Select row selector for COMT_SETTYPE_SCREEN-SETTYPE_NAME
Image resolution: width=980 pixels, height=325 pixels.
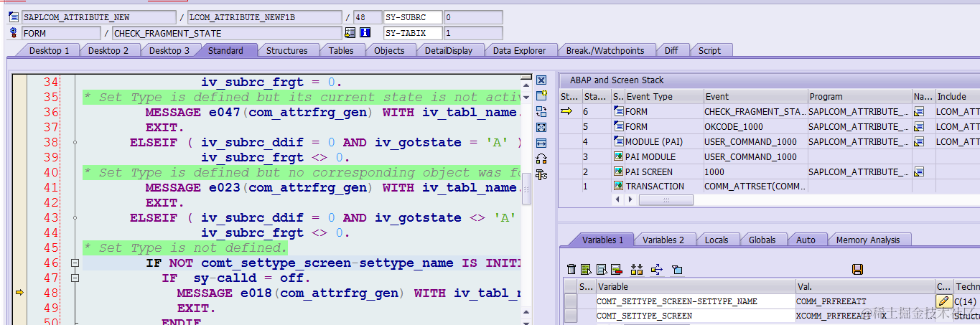(x=571, y=301)
